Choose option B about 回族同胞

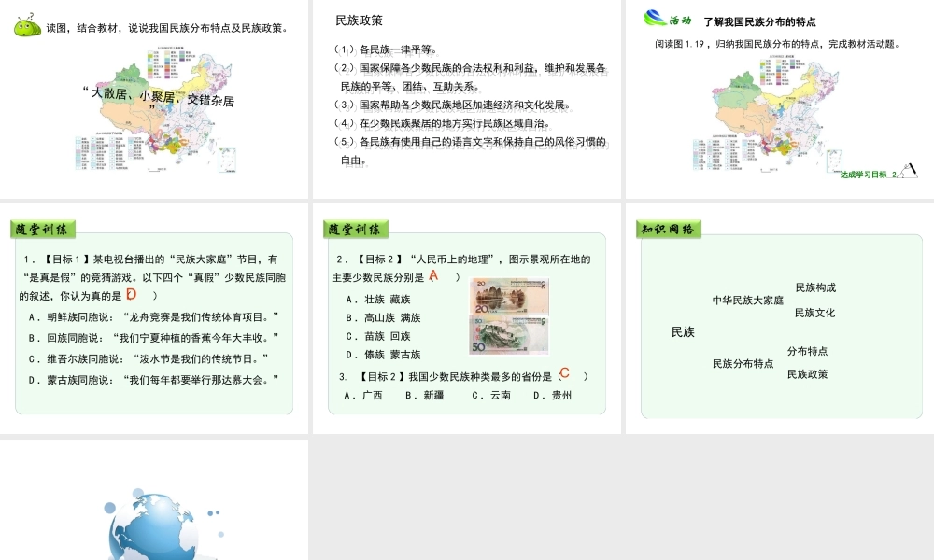point(153,338)
